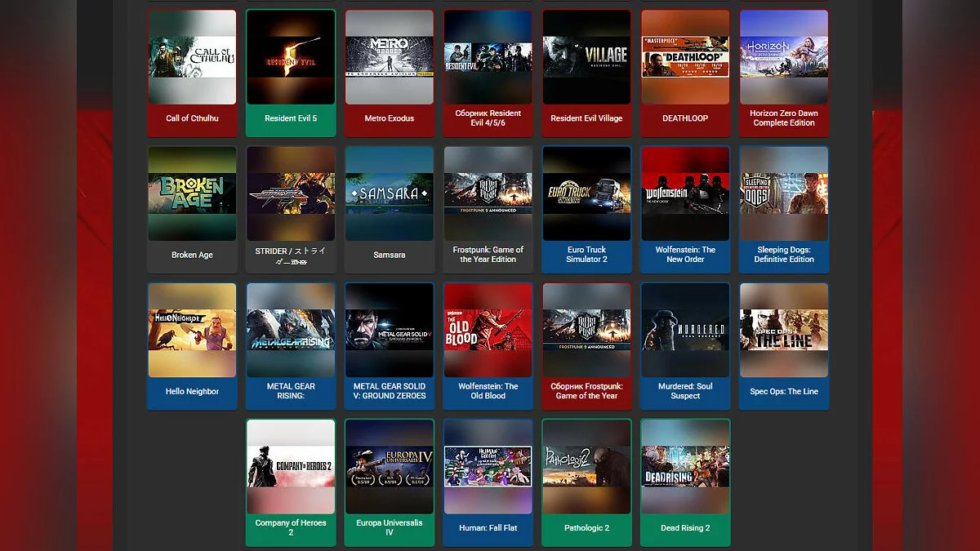This screenshot has height=551, width=980.
Task: Click the Metal Gear Rising cover art
Action: pos(291,330)
